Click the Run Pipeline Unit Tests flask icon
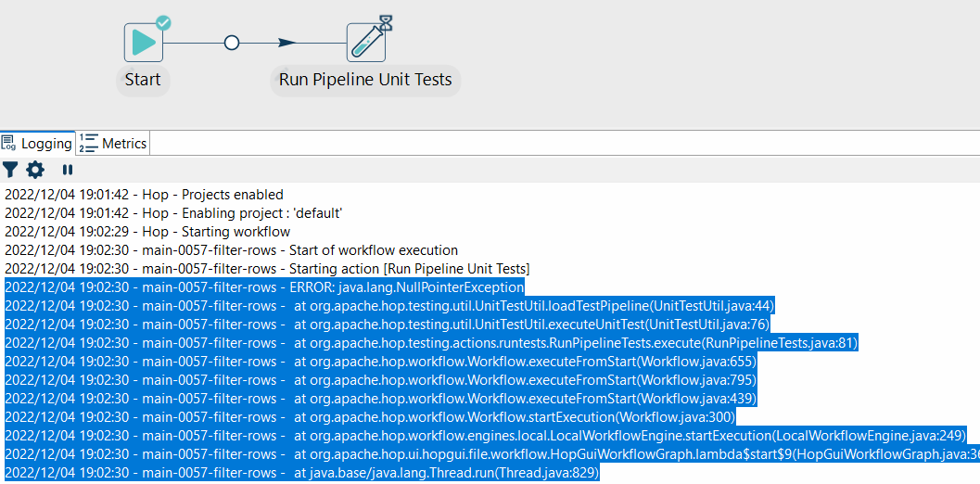This screenshot has width=980, height=484. [365, 43]
